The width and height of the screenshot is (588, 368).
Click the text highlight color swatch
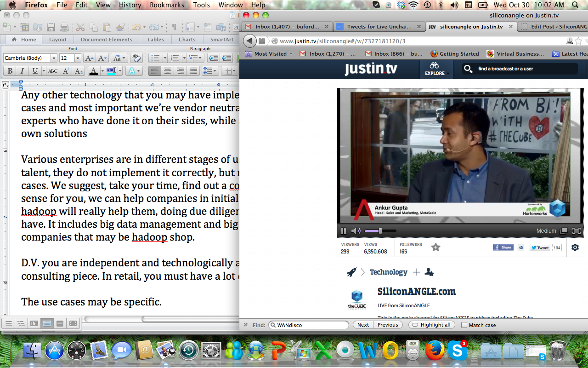click(111, 71)
